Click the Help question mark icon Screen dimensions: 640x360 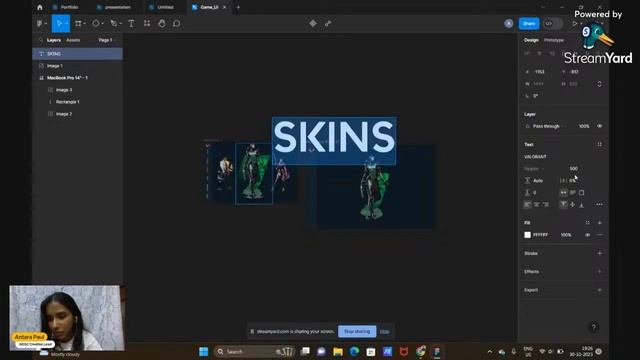click(x=594, y=327)
